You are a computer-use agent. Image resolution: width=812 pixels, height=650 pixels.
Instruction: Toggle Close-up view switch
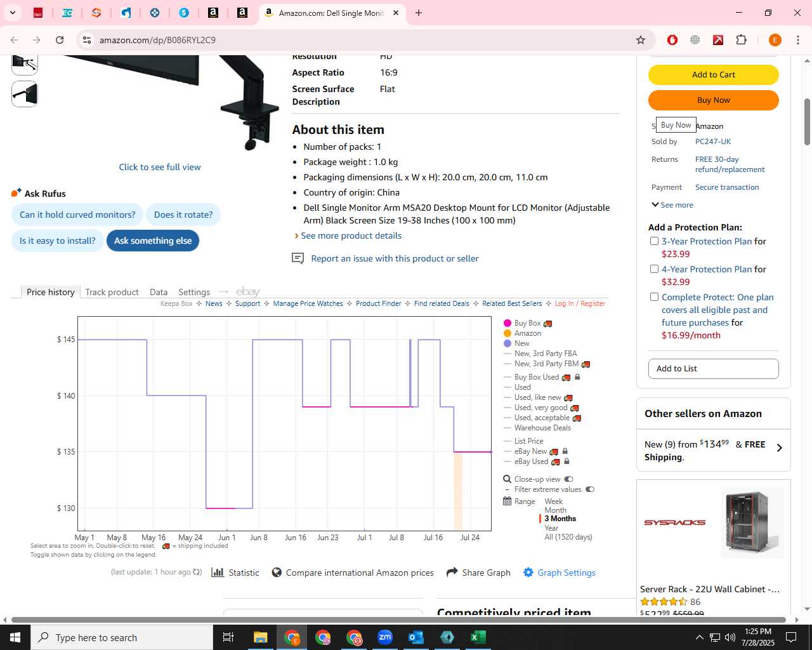click(x=568, y=479)
